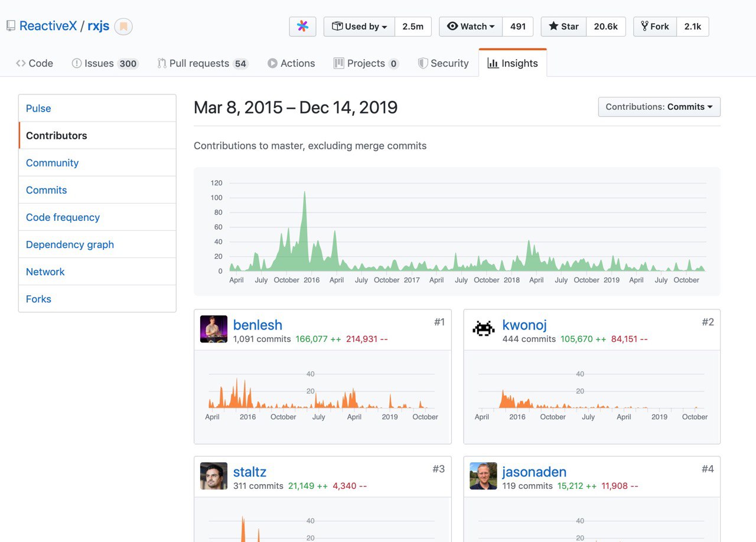Screen dimensions: 756x542
Task: Open Community in the sidebar
Action: (x=97, y=162)
